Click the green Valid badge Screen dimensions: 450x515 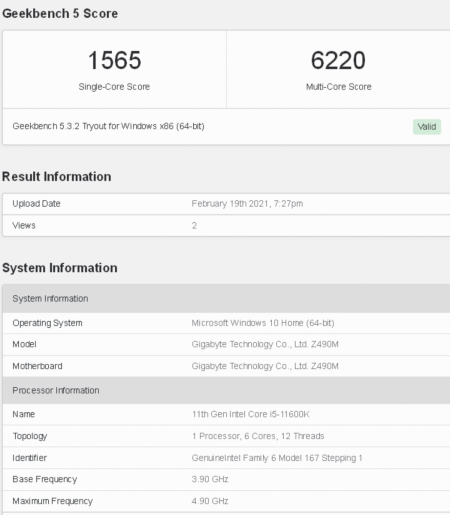tap(427, 127)
